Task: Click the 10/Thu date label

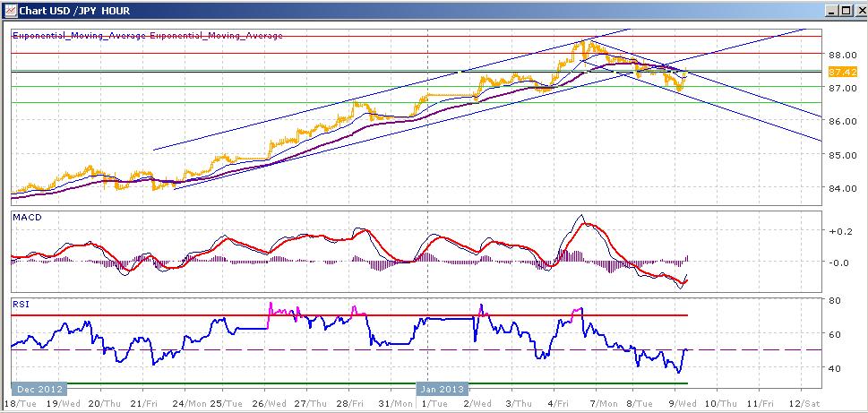Action: click(x=722, y=402)
